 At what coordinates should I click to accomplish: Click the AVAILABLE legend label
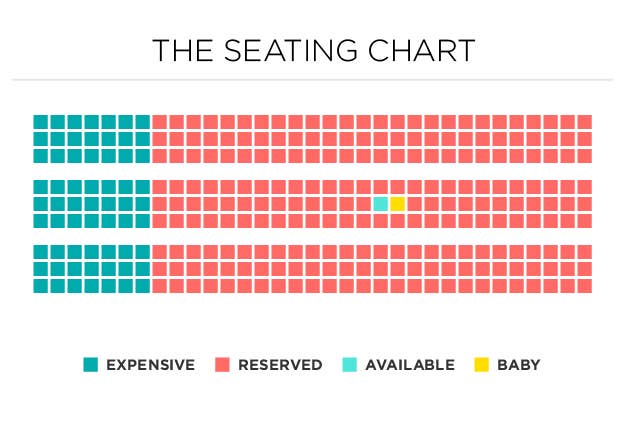(410, 365)
